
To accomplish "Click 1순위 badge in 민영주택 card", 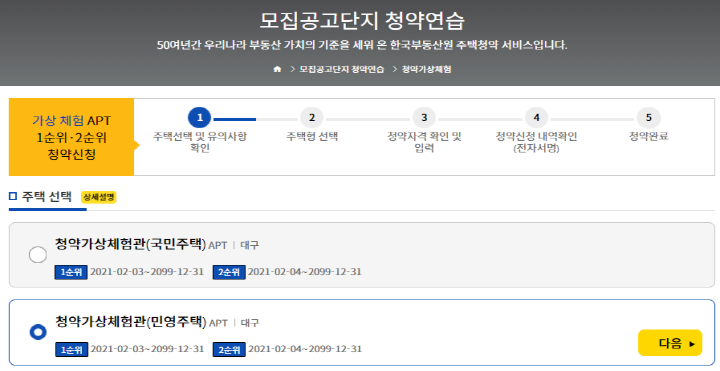I will click(x=71, y=349).
